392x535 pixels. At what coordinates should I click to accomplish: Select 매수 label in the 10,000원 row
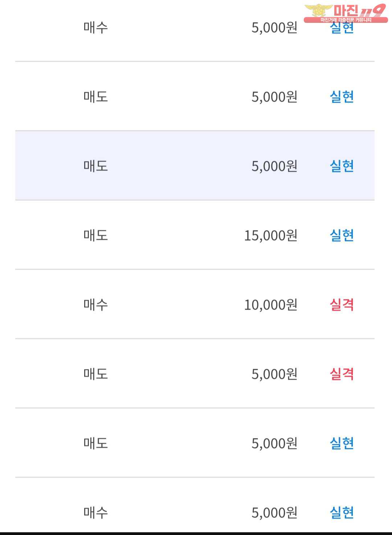point(96,305)
